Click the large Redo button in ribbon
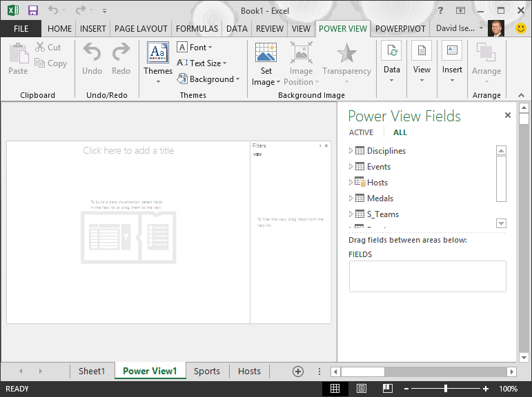This screenshot has height=397, width=532. point(121,59)
